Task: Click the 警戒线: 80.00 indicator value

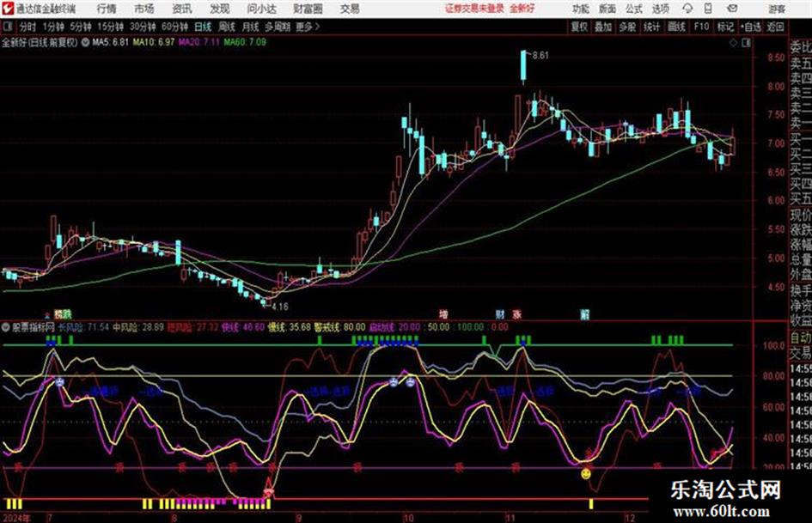Action: click(x=339, y=327)
